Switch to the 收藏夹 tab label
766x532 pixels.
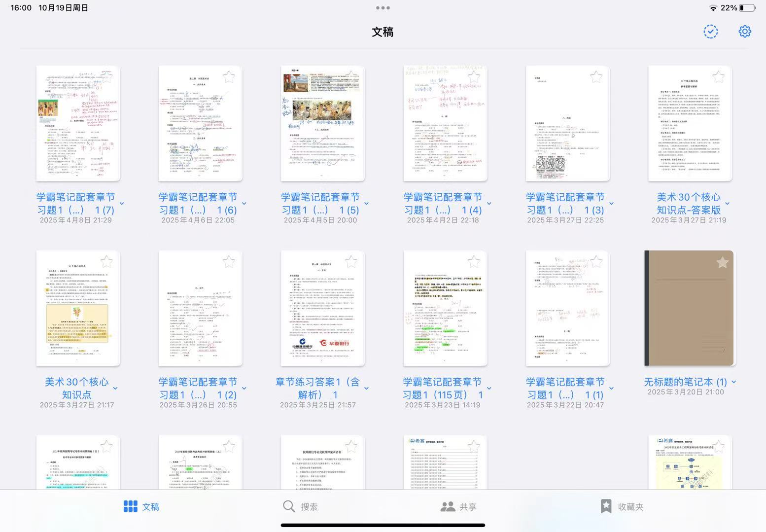(x=630, y=507)
